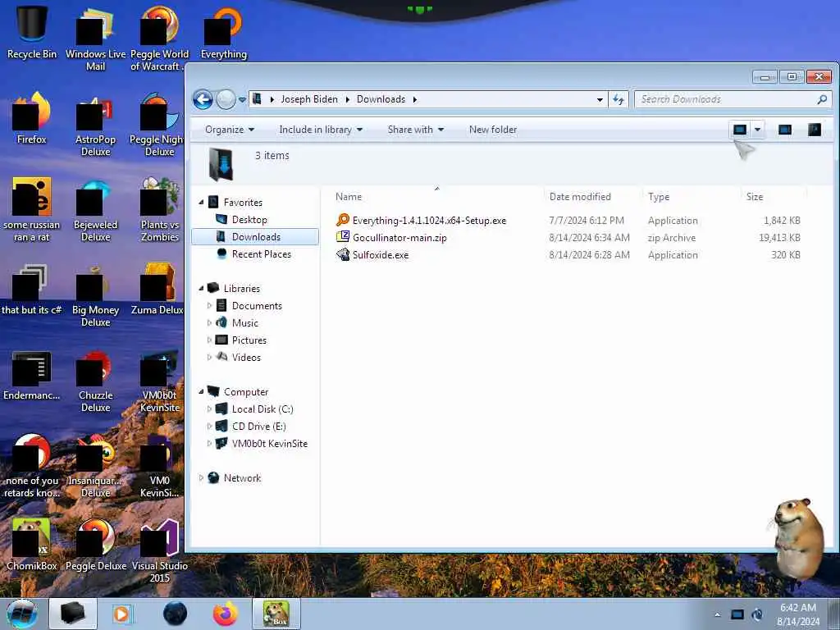Select Everything-1.4.1.1024.x64-Setup.exe file

(x=429, y=221)
